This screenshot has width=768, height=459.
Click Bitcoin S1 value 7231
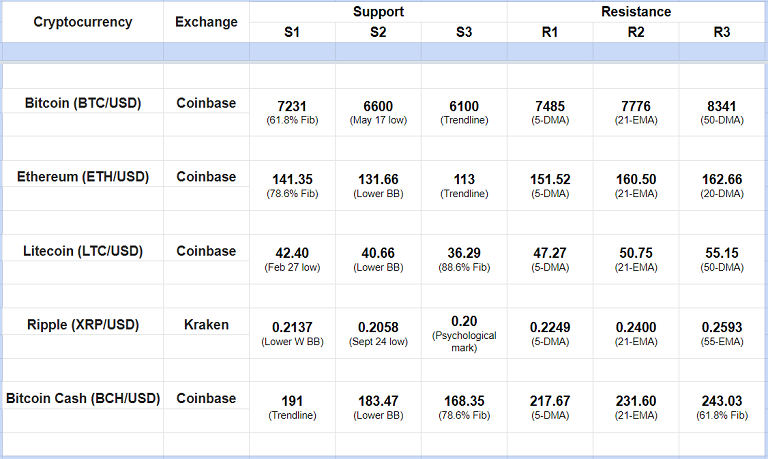[x=292, y=106]
